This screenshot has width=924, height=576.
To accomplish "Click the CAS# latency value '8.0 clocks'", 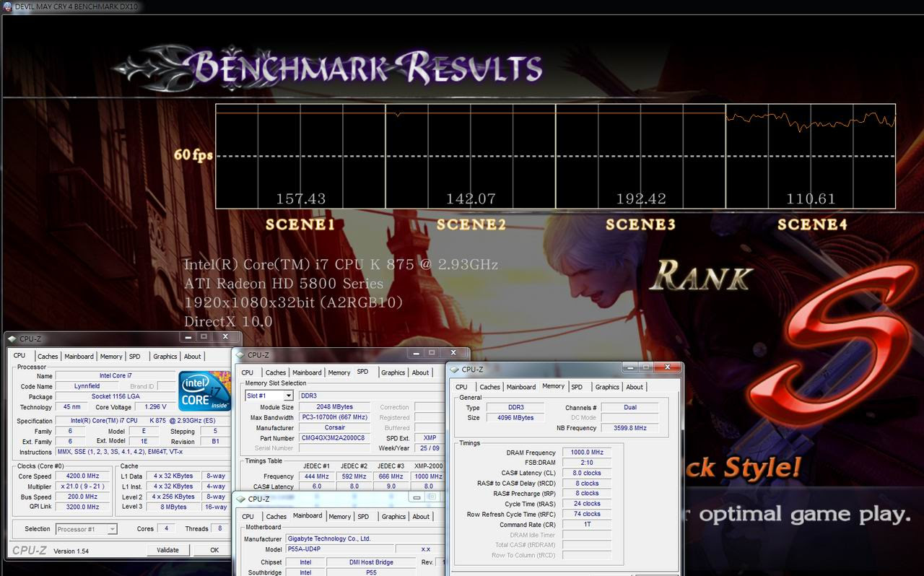I will point(587,473).
